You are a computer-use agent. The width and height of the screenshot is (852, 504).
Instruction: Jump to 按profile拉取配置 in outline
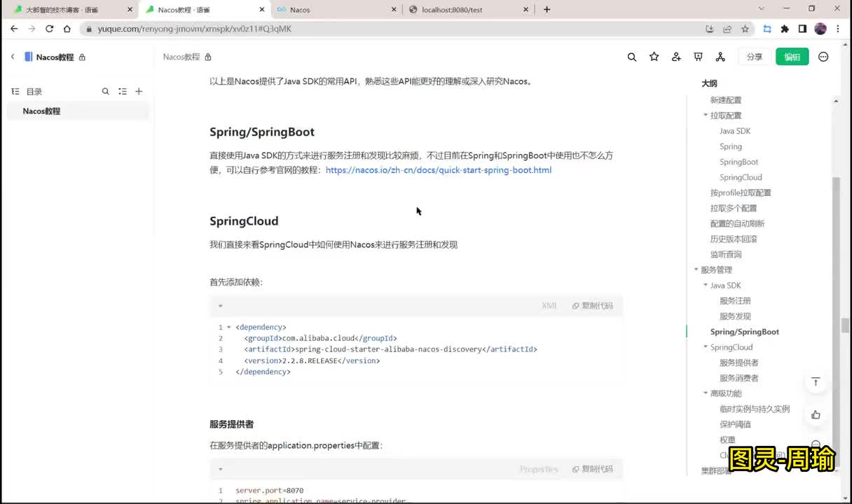pyautogui.click(x=741, y=192)
